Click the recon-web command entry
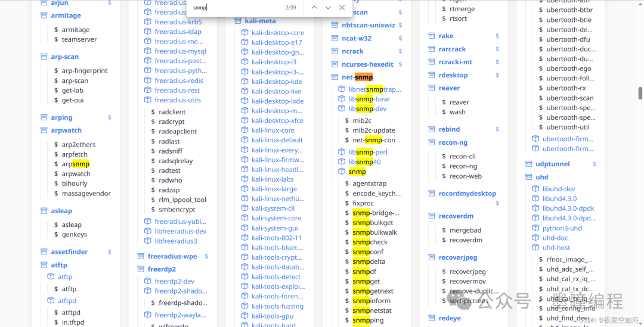The width and height of the screenshot is (644, 327). click(x=465, y=176)
